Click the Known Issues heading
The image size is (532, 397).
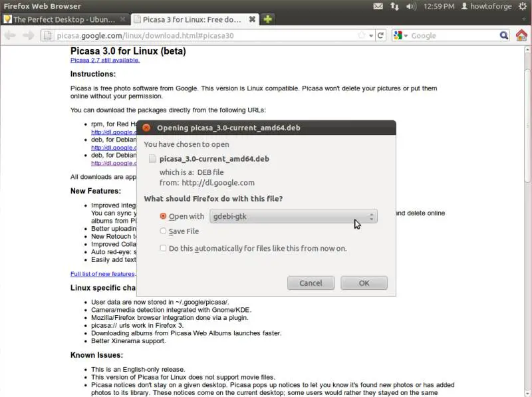point(96,355)
